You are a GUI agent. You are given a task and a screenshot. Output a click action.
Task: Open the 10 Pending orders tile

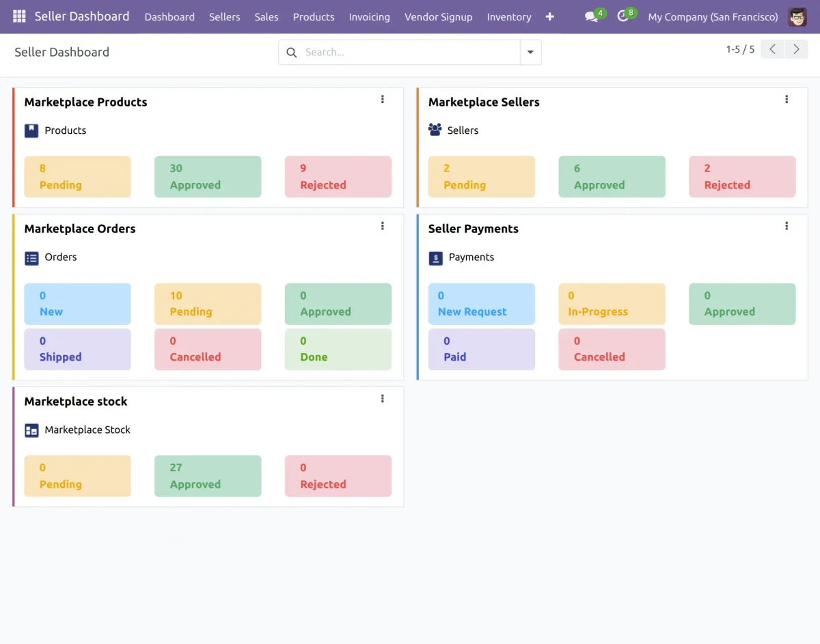pyautogui.click(x=208, y=304)
